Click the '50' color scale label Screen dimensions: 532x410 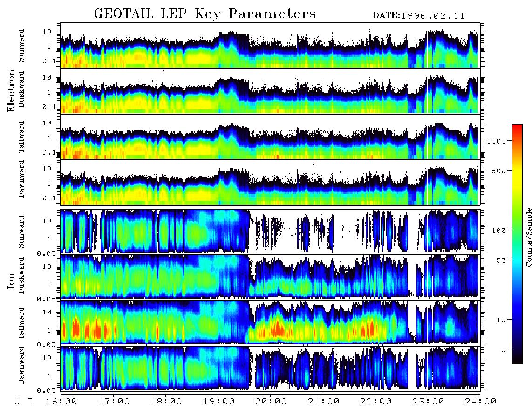coord(500,260)
